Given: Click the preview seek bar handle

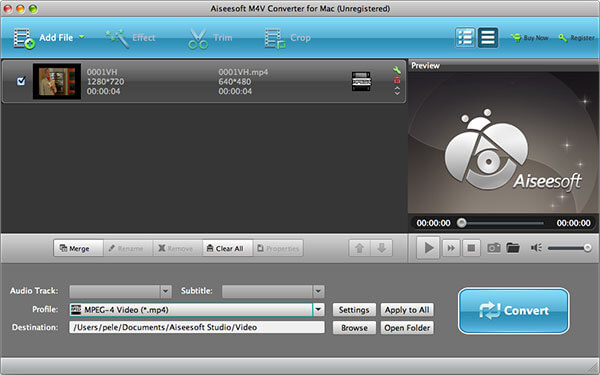Looking at the screenshot, I should click(x=462, y=223).
